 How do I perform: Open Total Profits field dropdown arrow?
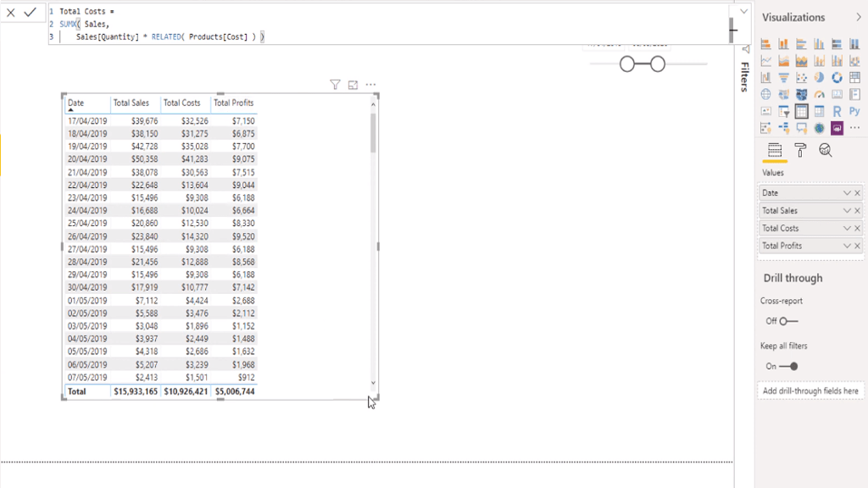(x=847, y=246)
